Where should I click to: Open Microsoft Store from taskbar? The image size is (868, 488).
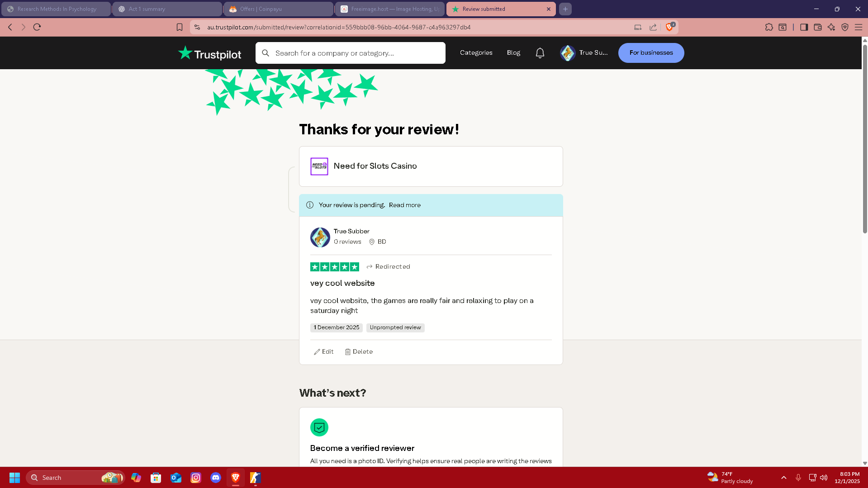156,478
